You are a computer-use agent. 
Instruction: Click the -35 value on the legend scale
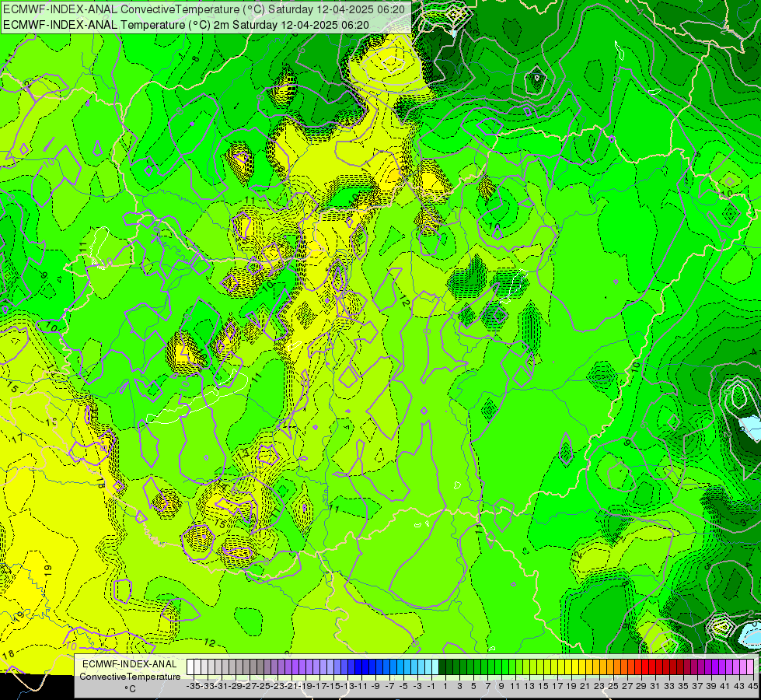pyautogui.click(x=193, y=686)
